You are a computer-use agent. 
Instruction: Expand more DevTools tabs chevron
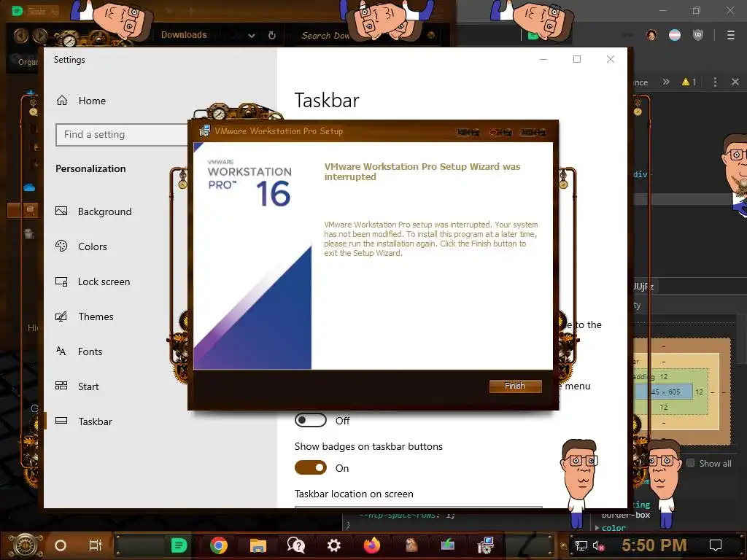coord(666,82)
